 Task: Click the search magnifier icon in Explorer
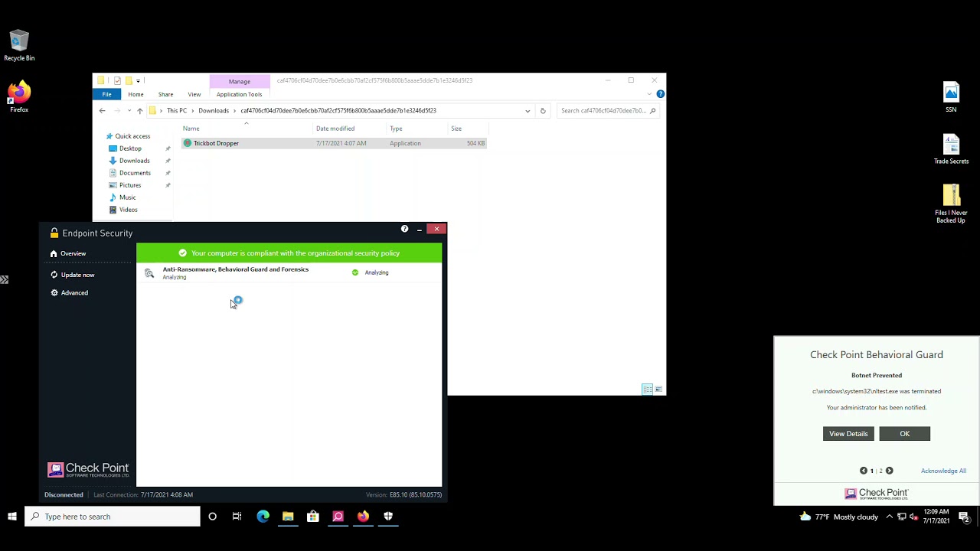click(x=652, y=111)
